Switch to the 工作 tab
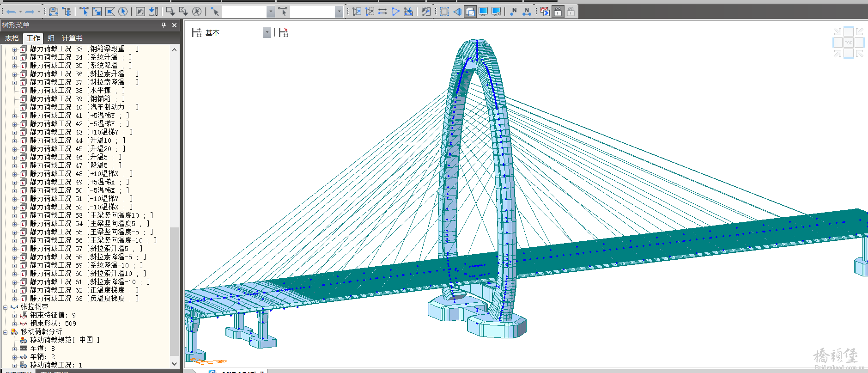This screenshot has height=373, width=868. point(33,38)
